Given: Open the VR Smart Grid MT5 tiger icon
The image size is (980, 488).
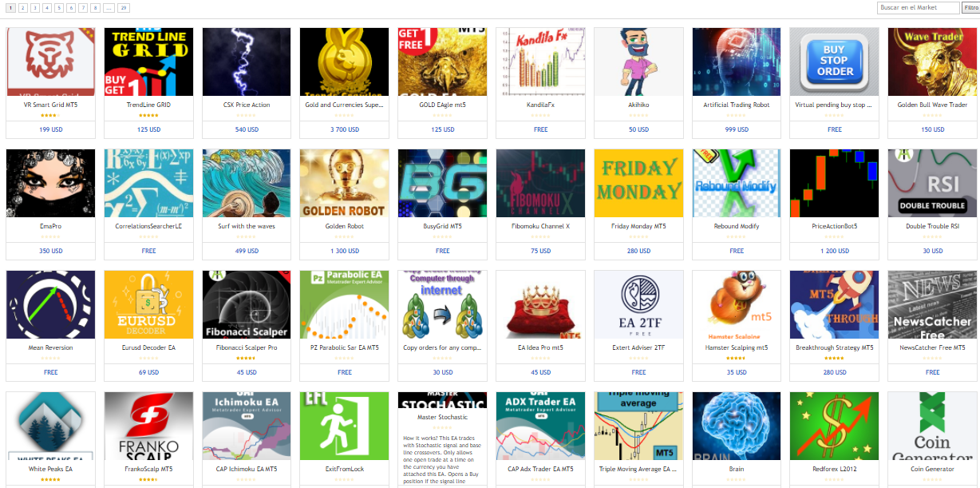Looking at the screenshot, I should pyautogui.click(x=50, y=62).
